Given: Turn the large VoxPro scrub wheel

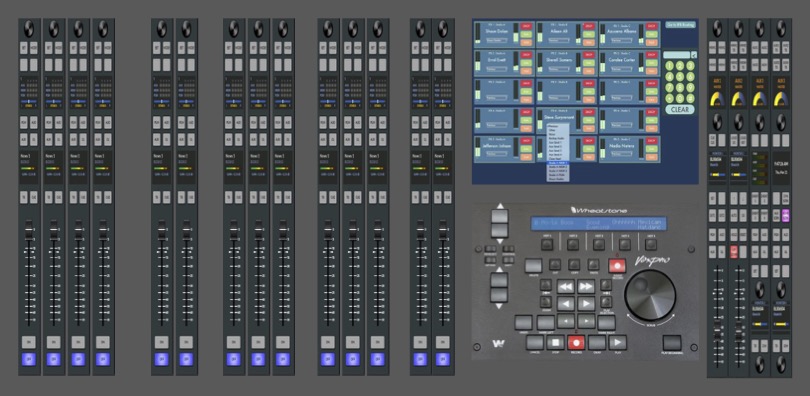Looking at the screenshot, I should 650,293.
